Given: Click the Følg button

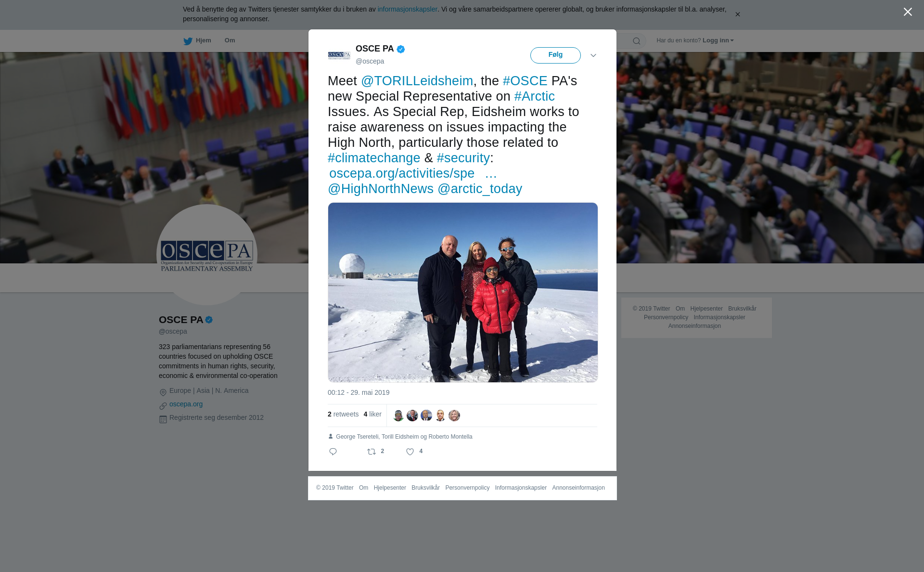Looking at the screenshot, I should (555, 55).
